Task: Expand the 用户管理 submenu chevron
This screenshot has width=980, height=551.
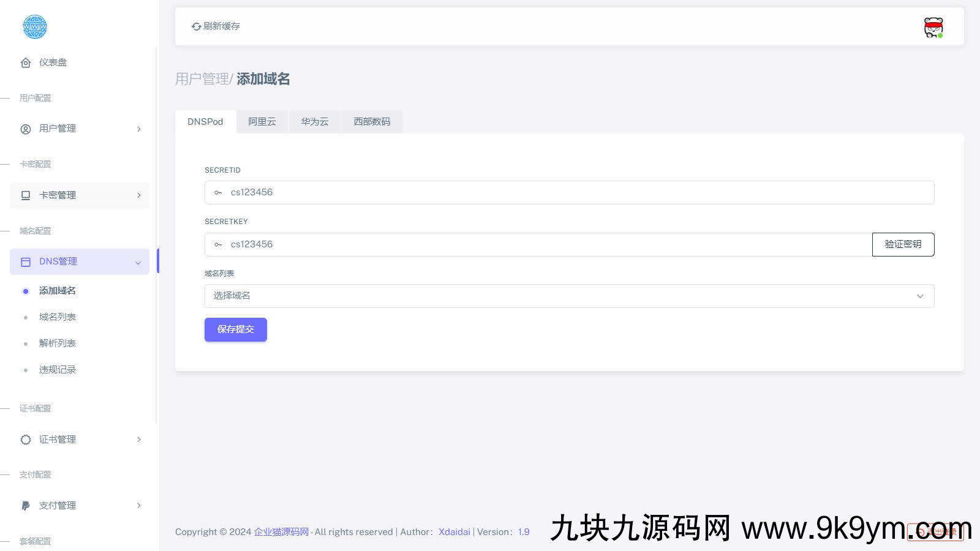Action: point(139,129)
